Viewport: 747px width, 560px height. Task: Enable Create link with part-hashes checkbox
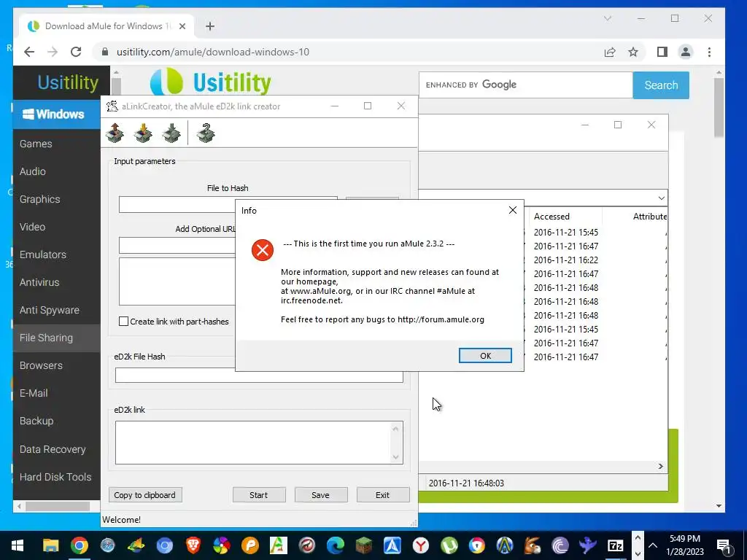click(123, 322)
